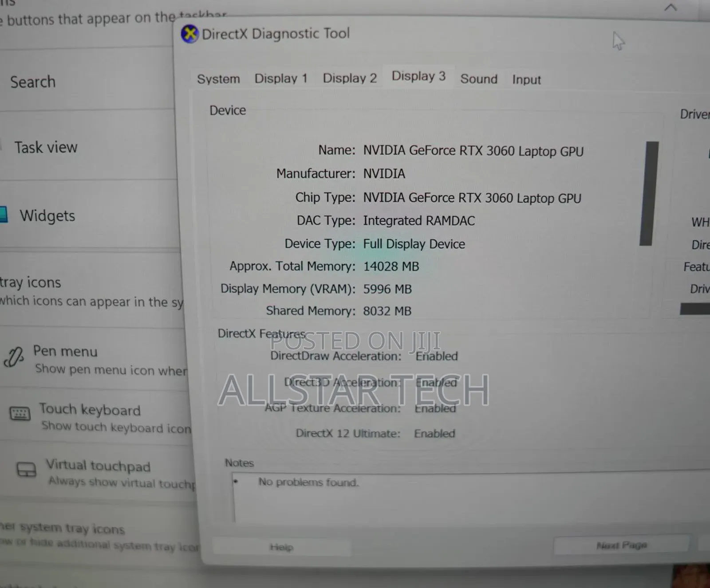Click the Help button
710x588 pixels.
(281, 547)
